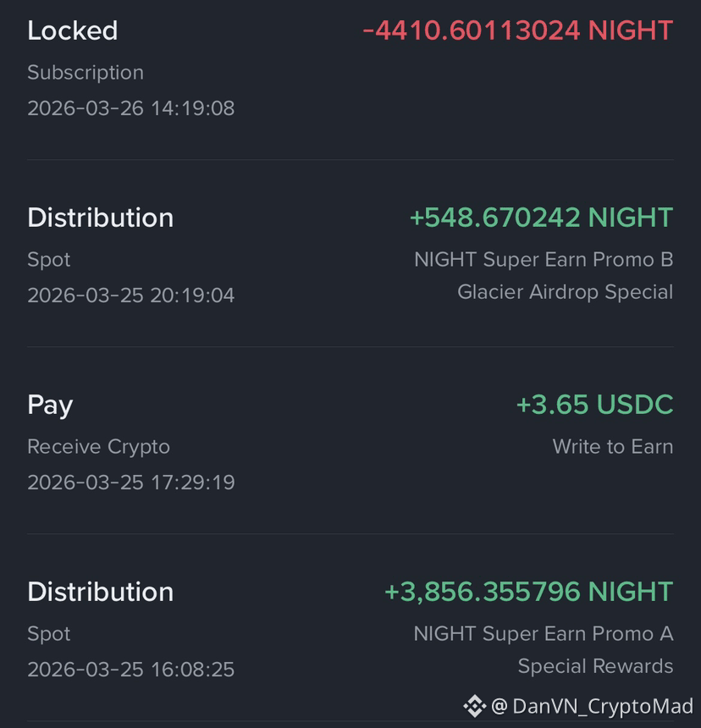
Task: Tap the Receive Crypto label
Action: click(98, 447)
